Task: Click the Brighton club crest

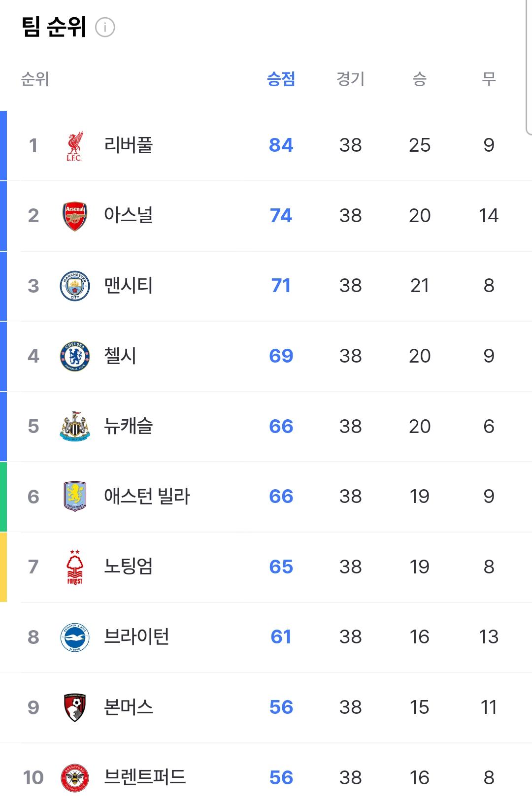Action: (x=75, y=637)
